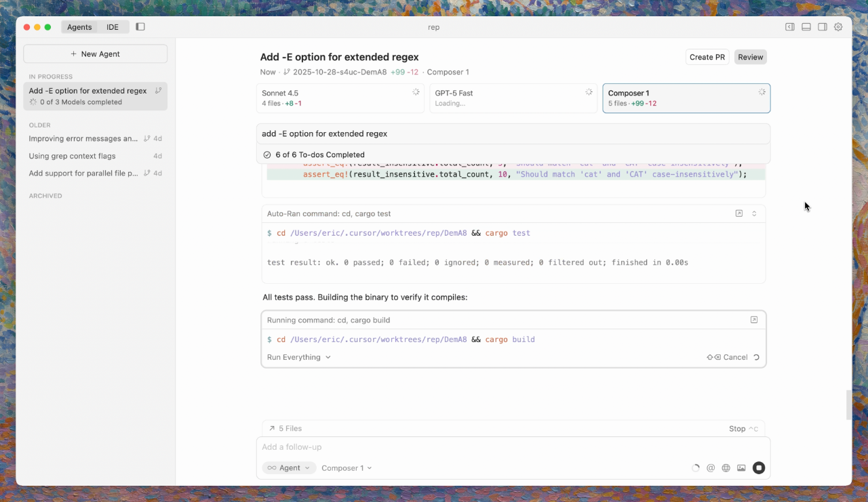Switch to the IDE tab

tap(112, 27)
